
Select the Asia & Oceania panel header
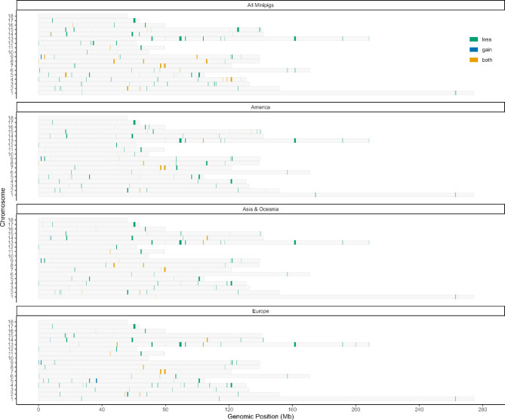pyautogui.click(x=260, y=209)
